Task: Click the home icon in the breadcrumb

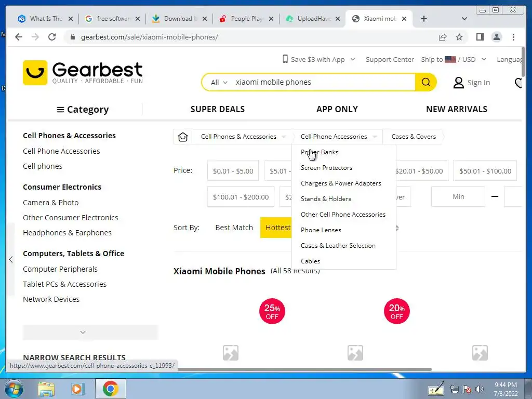Action: coord(183,137)
